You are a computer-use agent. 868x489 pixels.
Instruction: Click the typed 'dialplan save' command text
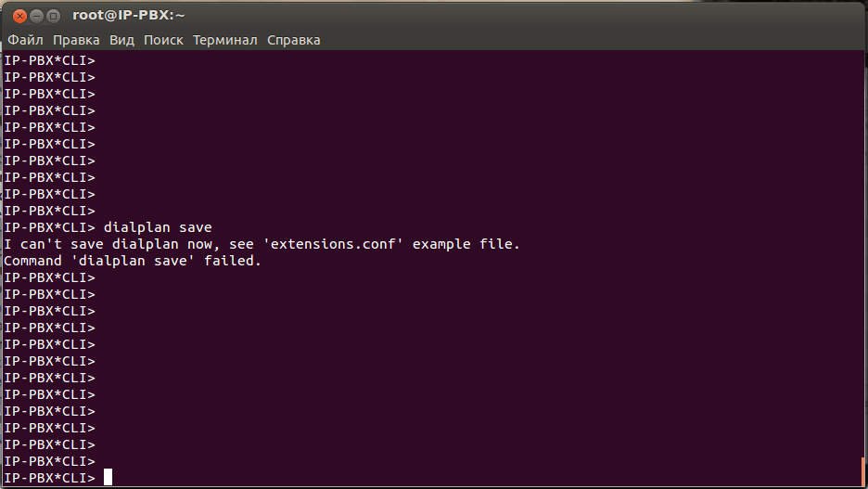click(158, 227)
